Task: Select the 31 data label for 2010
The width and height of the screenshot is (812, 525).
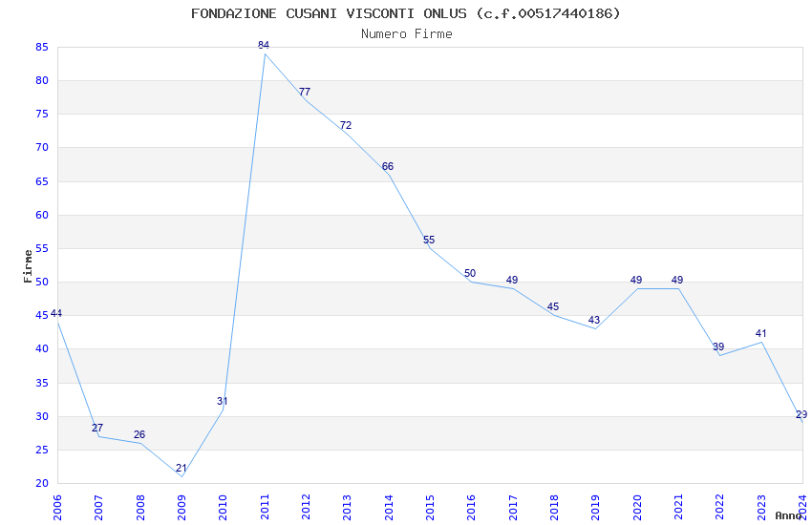Action: (x=223, y=401)
